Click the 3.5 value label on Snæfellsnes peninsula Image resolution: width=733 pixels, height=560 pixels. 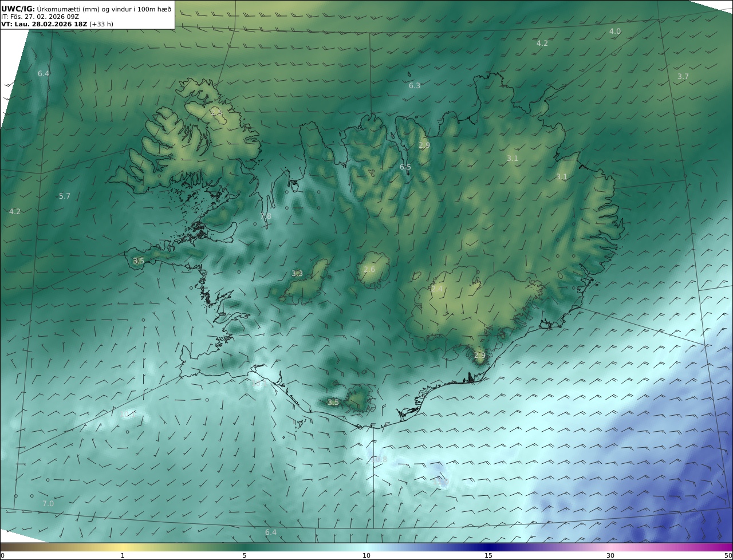click(139, 261)
